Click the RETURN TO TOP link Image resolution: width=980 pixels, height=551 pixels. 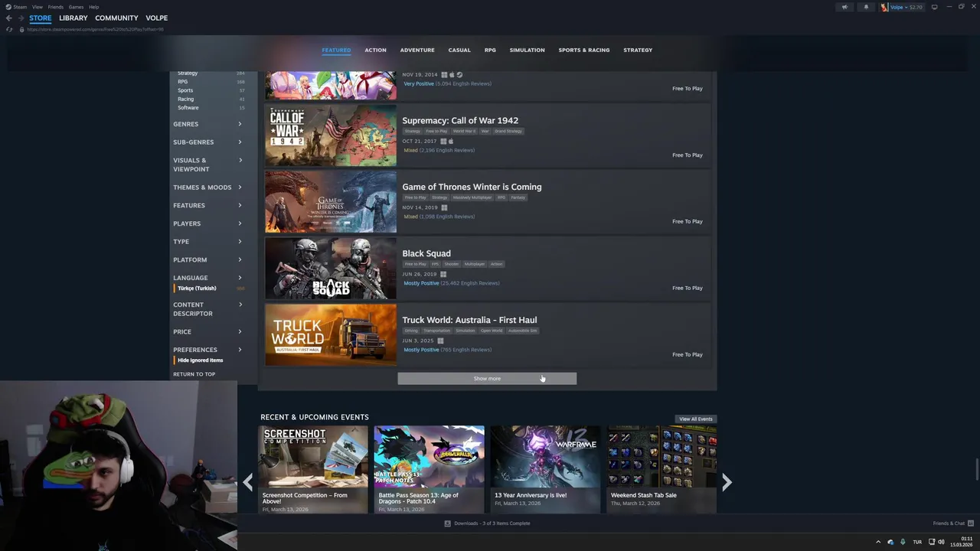[194, 374]
